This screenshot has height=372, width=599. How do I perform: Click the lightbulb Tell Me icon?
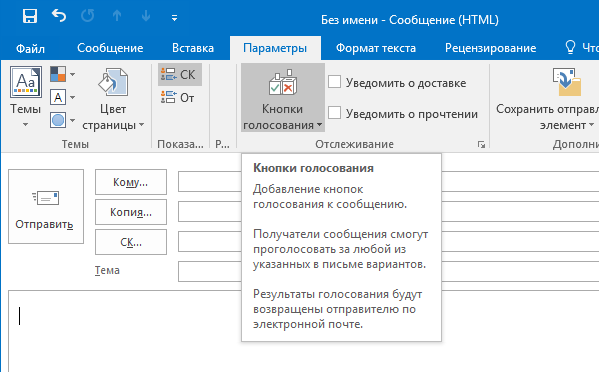pos(570,47)
